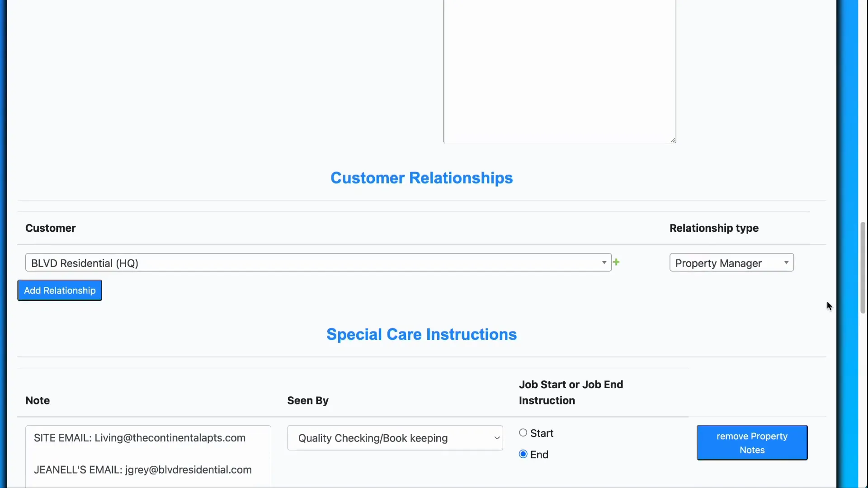Click the Customer Relationships heading

tap(421, 178)
